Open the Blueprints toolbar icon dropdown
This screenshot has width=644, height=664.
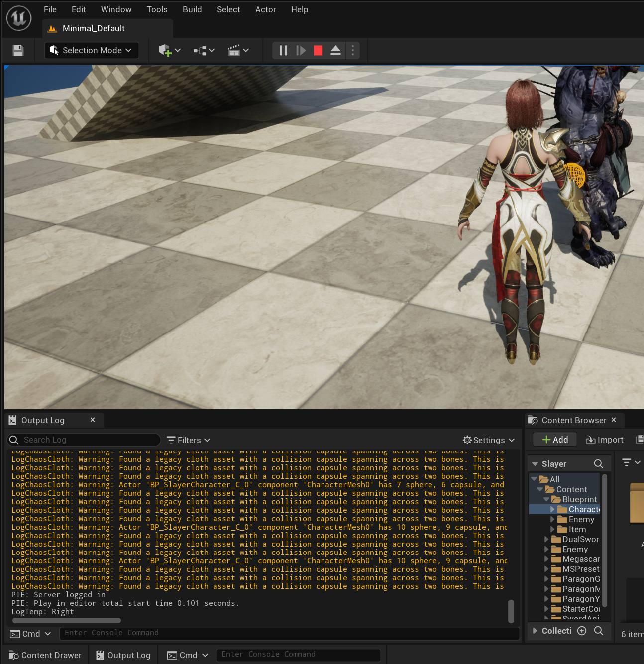pyautogui.click(x=204, y=50)
